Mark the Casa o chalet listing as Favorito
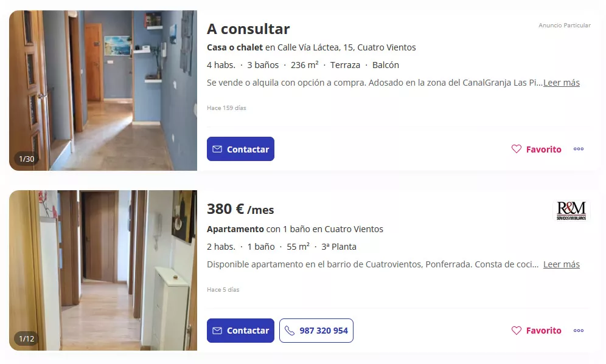The height and width of the screenshot is (364, 606). point(537,149)
